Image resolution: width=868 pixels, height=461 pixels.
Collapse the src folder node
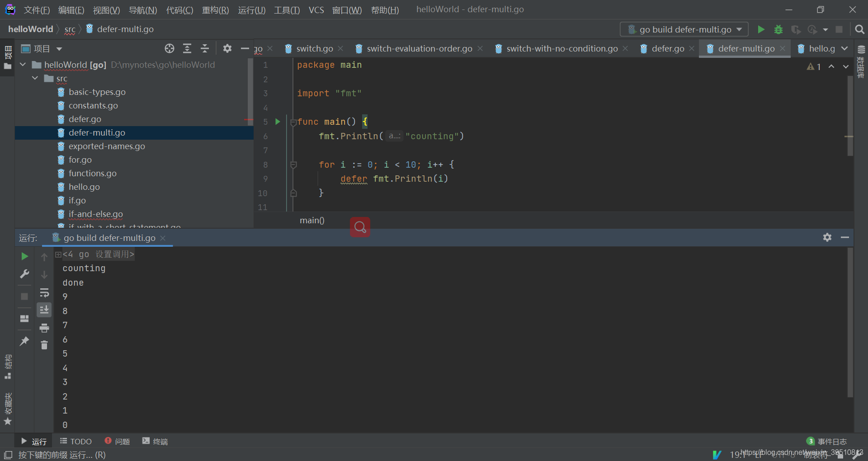tap(35, 78)
